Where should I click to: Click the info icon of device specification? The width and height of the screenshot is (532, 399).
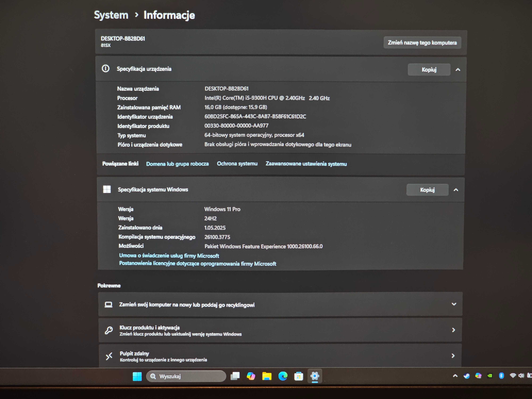pyautogui.click(x=105, y=68)
